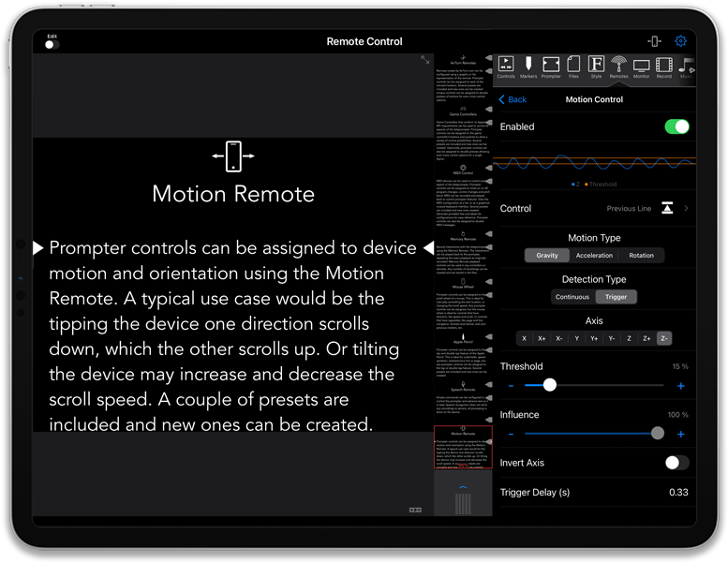728x563 pixels.
Task: Open settings with the blue gear icon
Action: pyautogui.click(x=680, y=41)
